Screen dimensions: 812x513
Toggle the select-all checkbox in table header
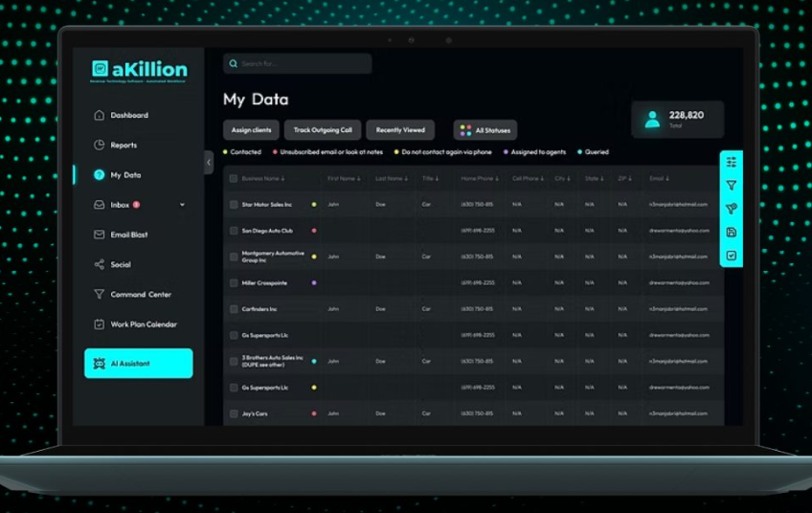tap(234, 178)
